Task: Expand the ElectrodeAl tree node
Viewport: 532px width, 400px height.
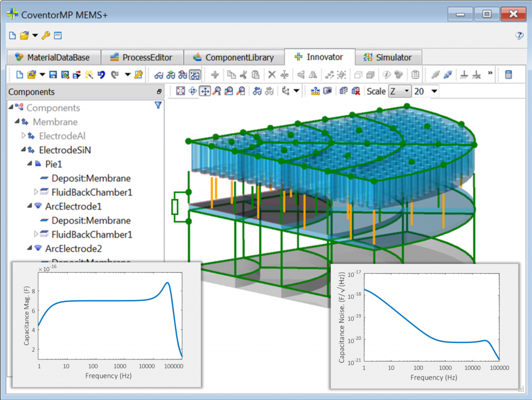Action: pos(23,136)
